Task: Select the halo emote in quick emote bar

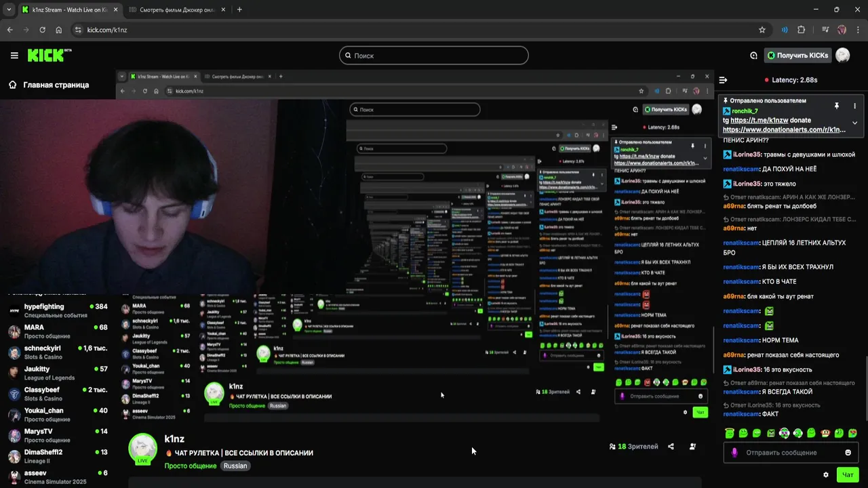Action: coord(729,433)
